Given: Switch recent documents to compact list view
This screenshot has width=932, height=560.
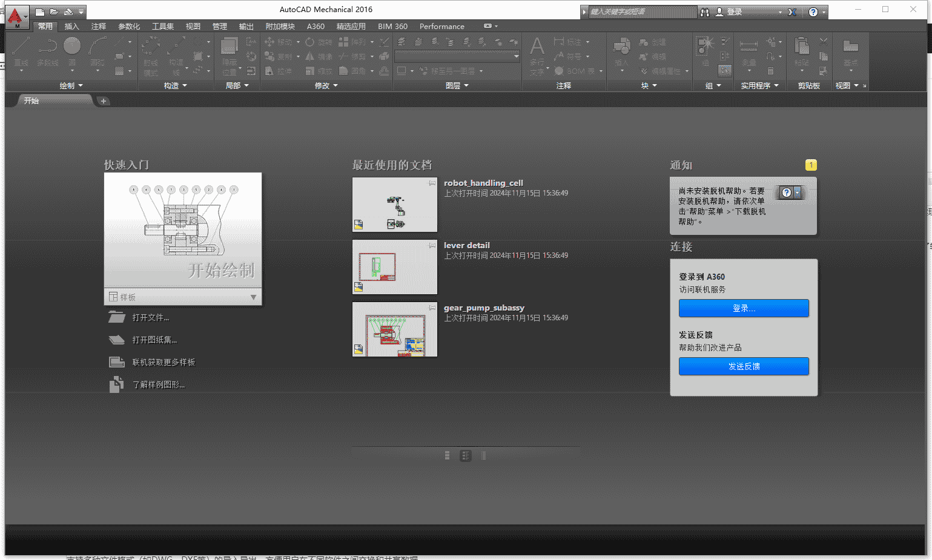Looking at the screenshot, I should (483, 455).
